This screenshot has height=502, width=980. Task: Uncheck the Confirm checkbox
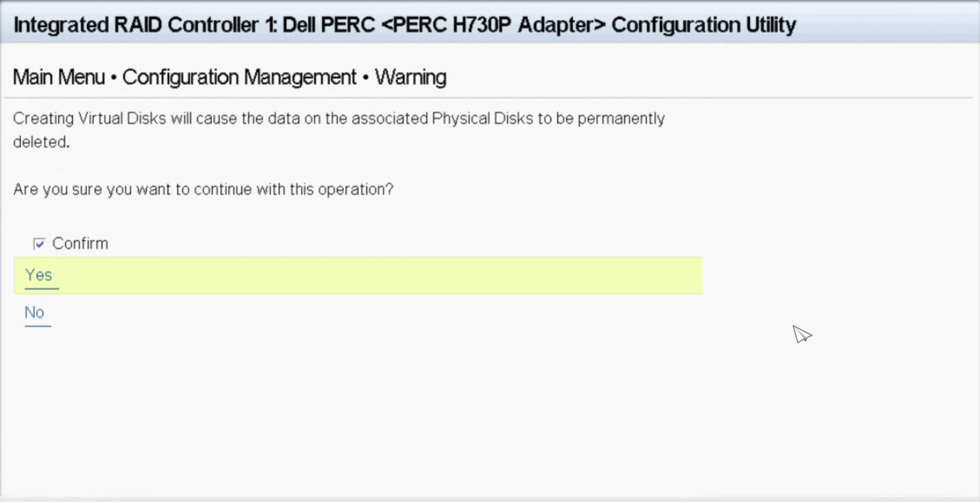[x=39, y=244]
